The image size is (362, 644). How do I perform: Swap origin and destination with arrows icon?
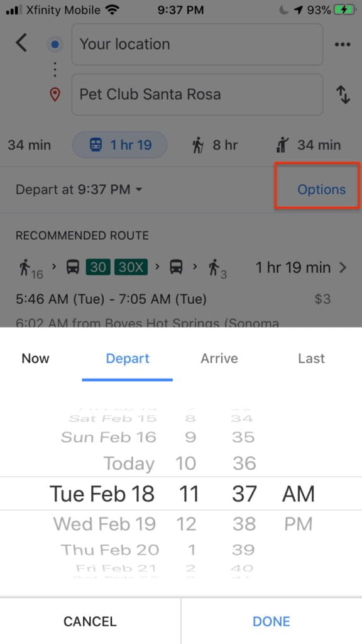point(343,94)
